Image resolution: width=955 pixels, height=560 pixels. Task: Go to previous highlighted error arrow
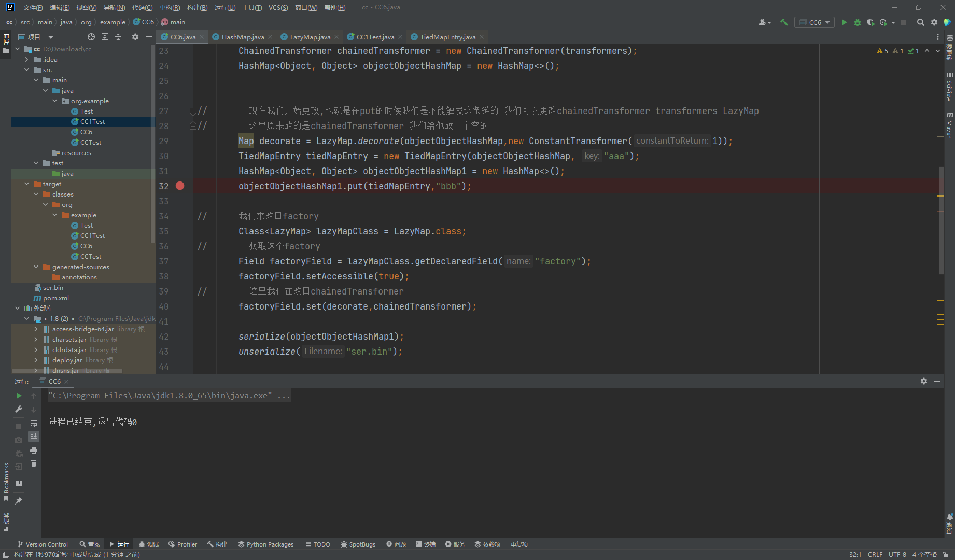pyautogui.click(x=927, y=51)
